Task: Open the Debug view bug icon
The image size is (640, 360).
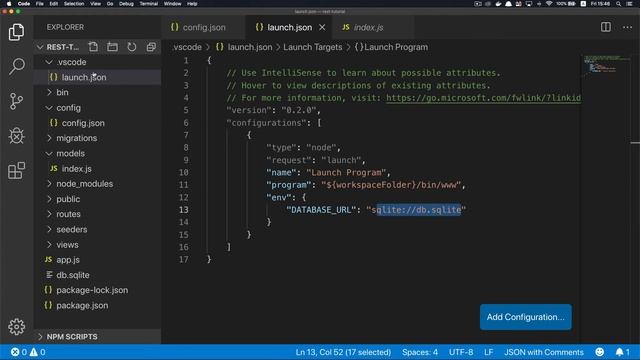Action: [16, 136]
